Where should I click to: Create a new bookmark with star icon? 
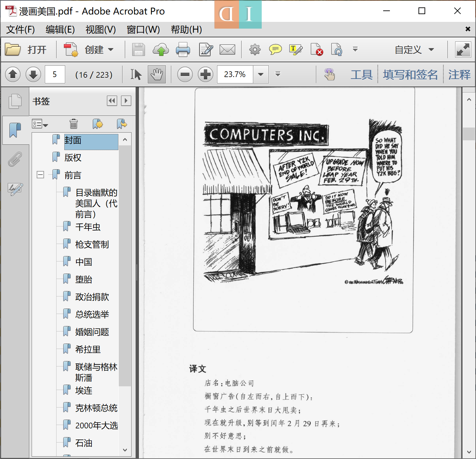click(x=98, y=124)
